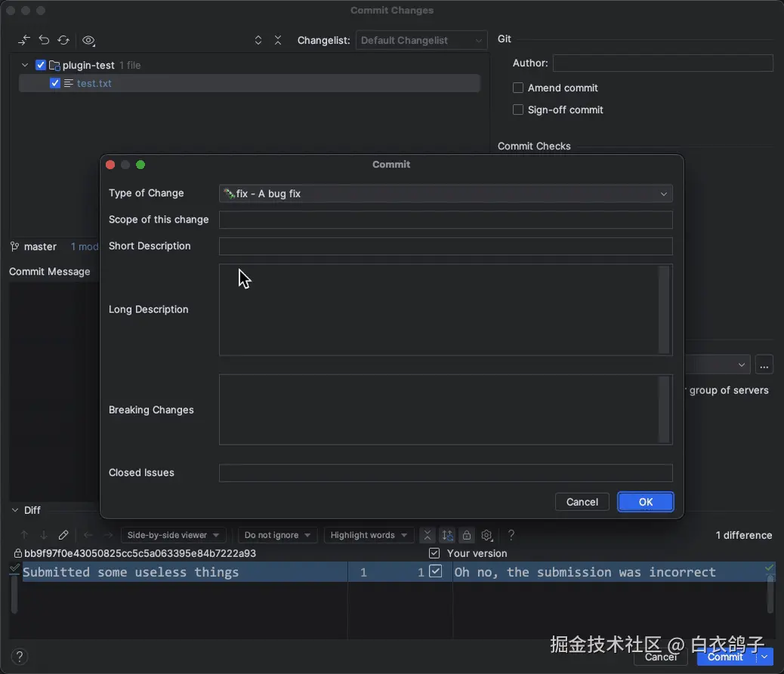Click the '1 difference' label
Viewport: 784px width, 674px height.
[744, 535]
